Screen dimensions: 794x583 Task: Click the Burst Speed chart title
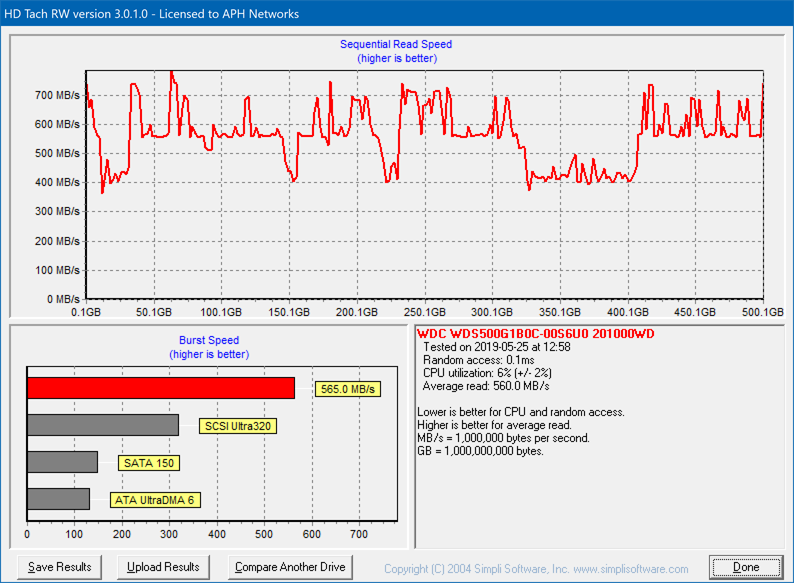208,340
